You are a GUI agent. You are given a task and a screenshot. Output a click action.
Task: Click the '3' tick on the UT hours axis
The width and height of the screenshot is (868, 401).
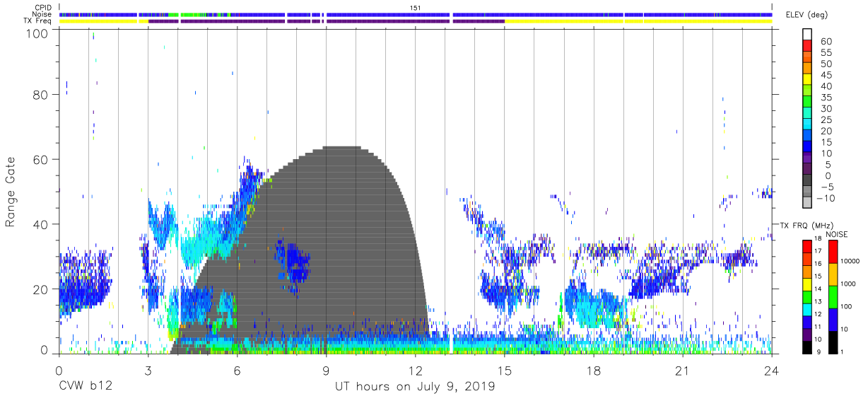click(x=148, y=370)
